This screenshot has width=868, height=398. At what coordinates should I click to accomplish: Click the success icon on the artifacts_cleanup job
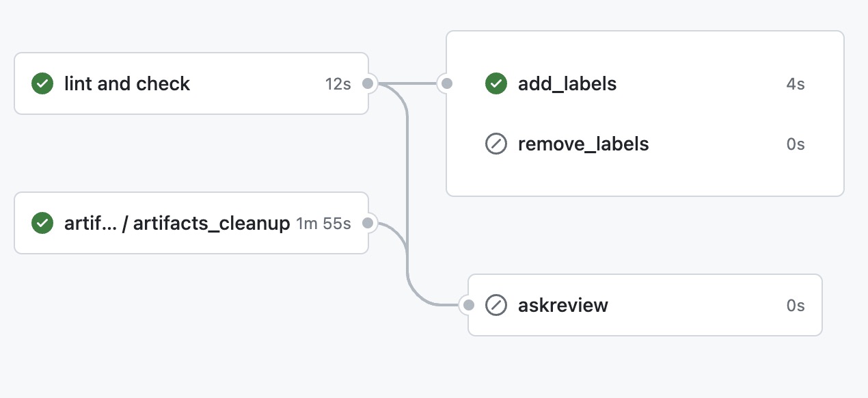(x=42, y=223)
